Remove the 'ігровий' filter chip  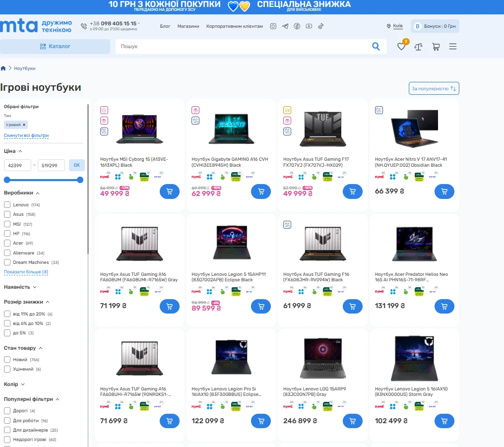[24, 125]
